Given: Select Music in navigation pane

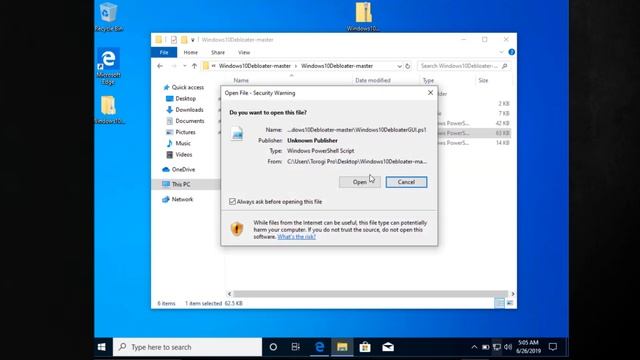Looking at the screenshot, I should click(183, 144).
